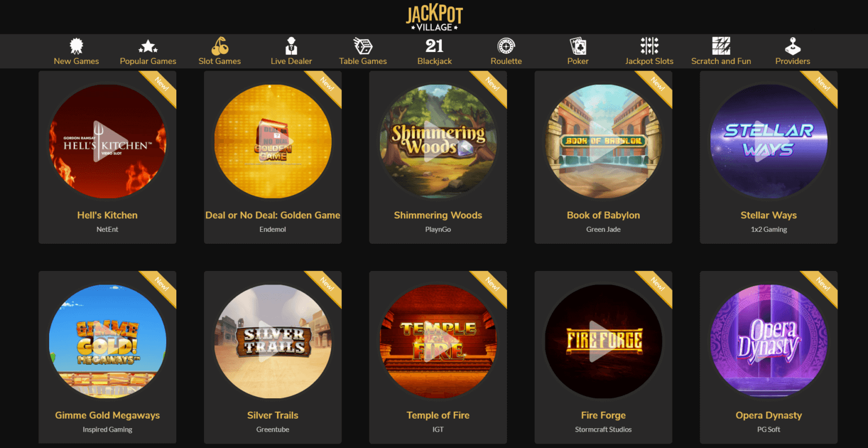Open the Jackpot Slots icon
Screen dimensions: 868x448
[x=649, y=46]
